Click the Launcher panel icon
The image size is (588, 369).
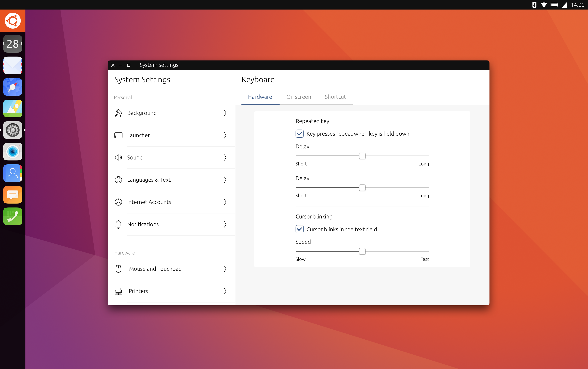[x=118, y=135]
